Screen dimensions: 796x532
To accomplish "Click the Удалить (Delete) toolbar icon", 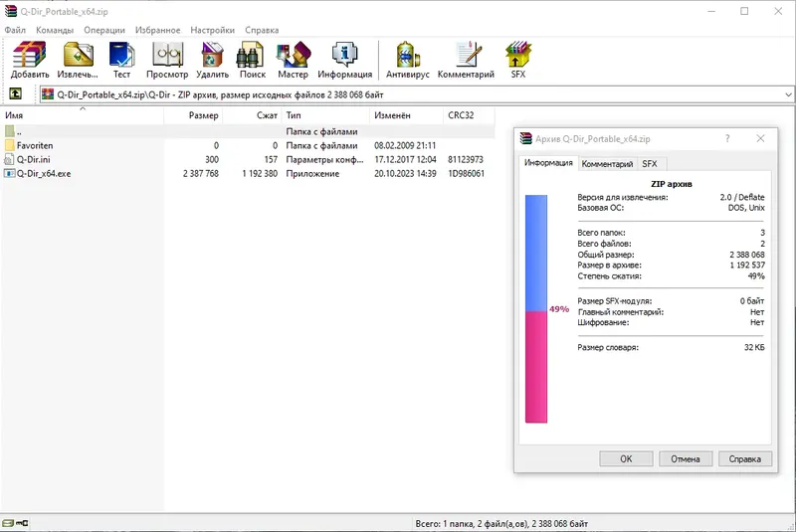I will pyautogui.click(x=212, y=60).
